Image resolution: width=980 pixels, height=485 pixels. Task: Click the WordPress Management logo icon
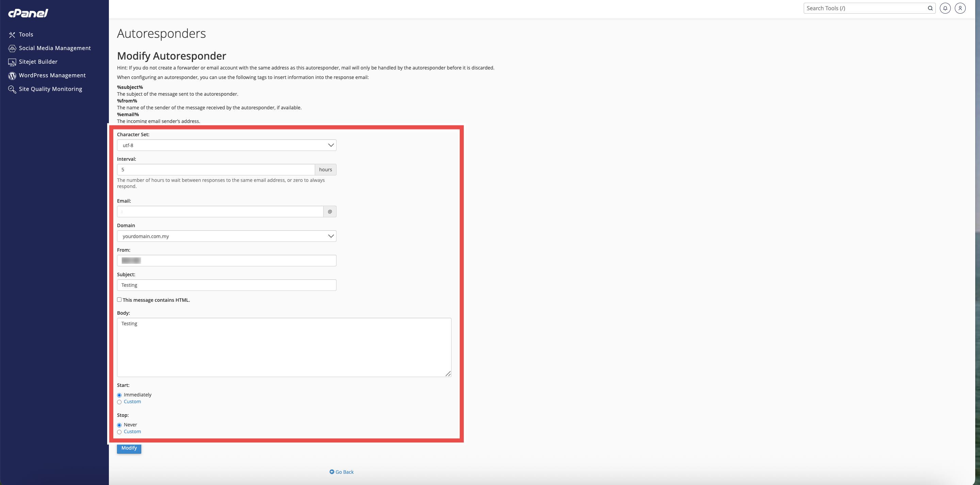[12, 76]
